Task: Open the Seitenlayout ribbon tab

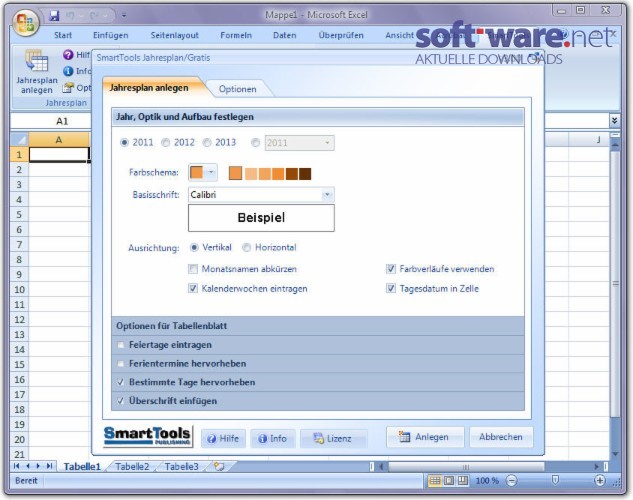Action: [174, 36]
